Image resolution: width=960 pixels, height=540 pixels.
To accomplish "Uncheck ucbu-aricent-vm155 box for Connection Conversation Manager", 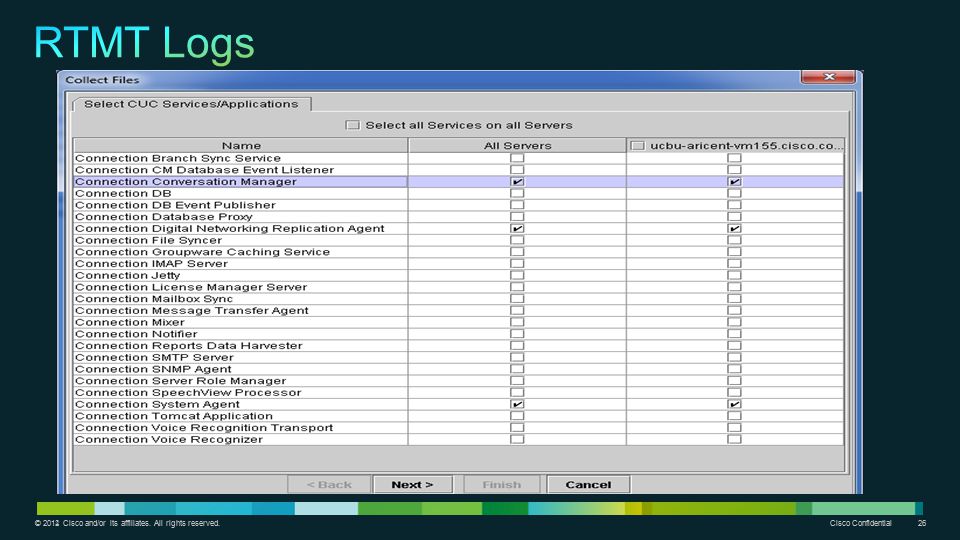I will [x=734, y=181].
